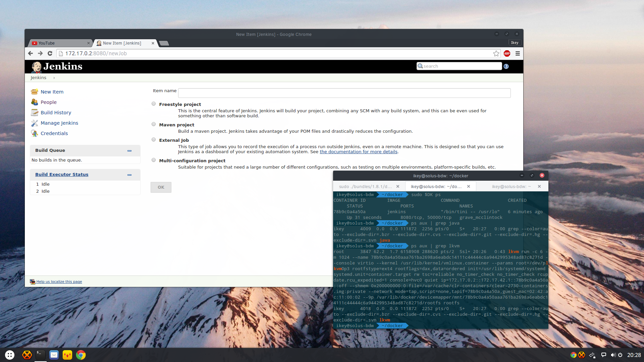Image resolution: width=644 pixels, height=362 pixels.
Task: Click the Chrome back arrow
Action: (31, 53)
